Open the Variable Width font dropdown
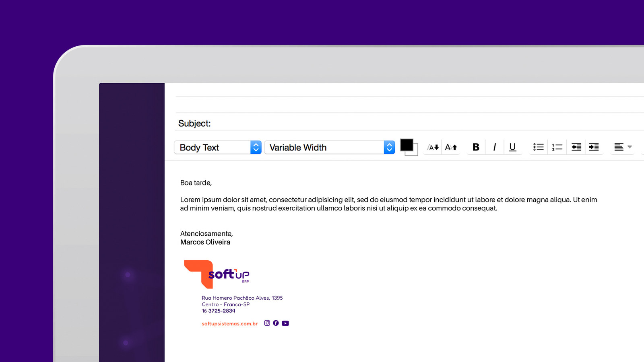The height and width of the screenshot is (362, 644). (x=330, y=147)
